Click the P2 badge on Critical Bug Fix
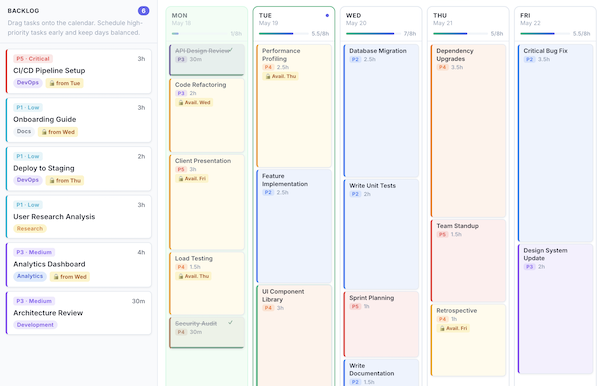Viewport: 600px width, 386px height. coord(529,59)
